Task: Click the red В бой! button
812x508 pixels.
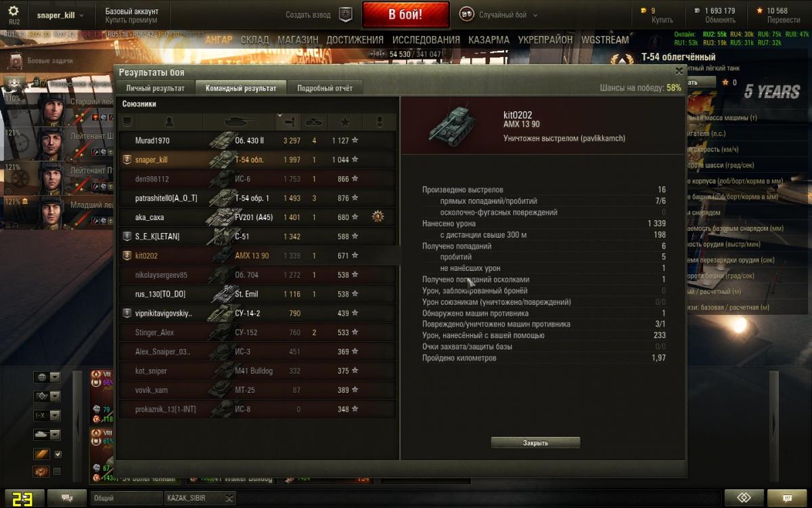Action: point(406,14)
